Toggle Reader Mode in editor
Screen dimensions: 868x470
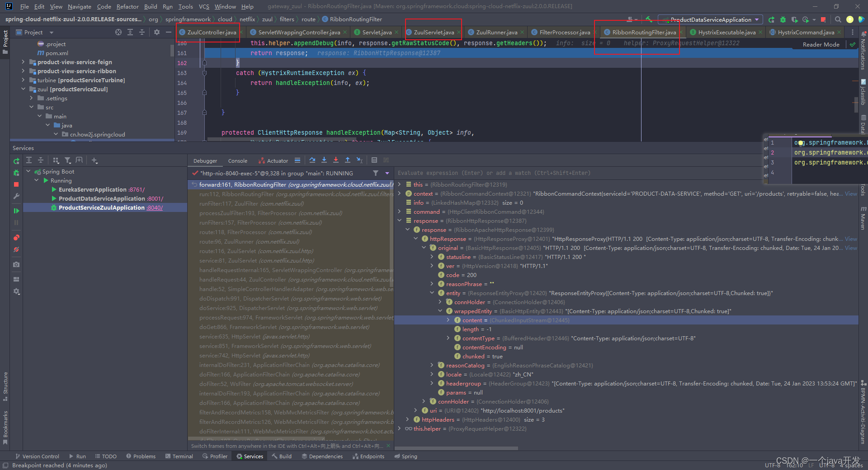tap(821, 44)
